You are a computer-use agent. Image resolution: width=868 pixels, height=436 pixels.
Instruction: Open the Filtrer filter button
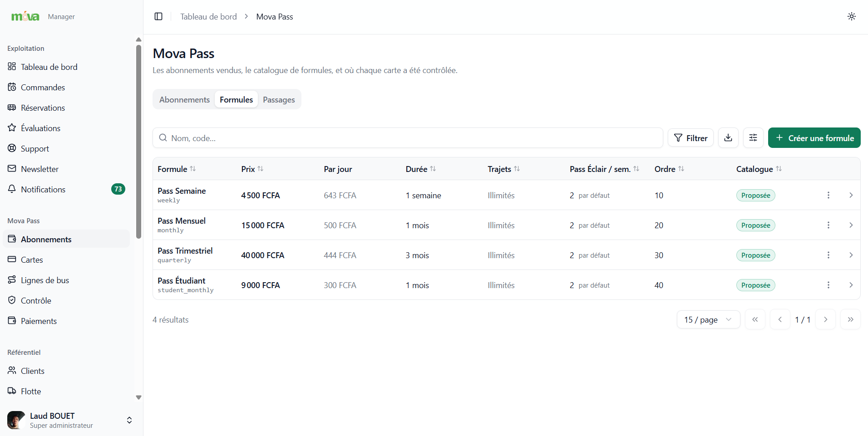point(690,137)
